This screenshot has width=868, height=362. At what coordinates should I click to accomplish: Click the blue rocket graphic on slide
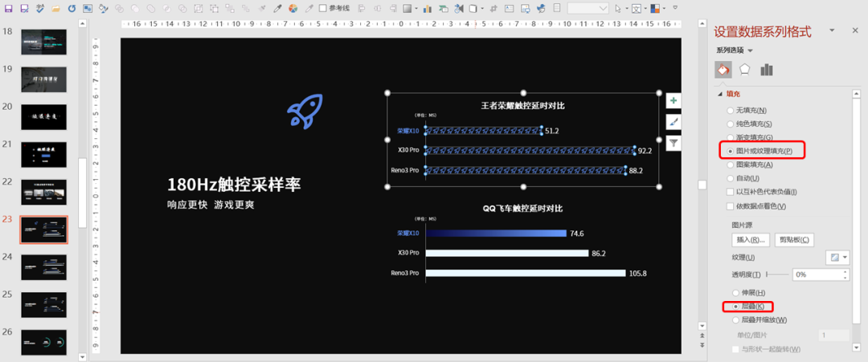(305, 111)
